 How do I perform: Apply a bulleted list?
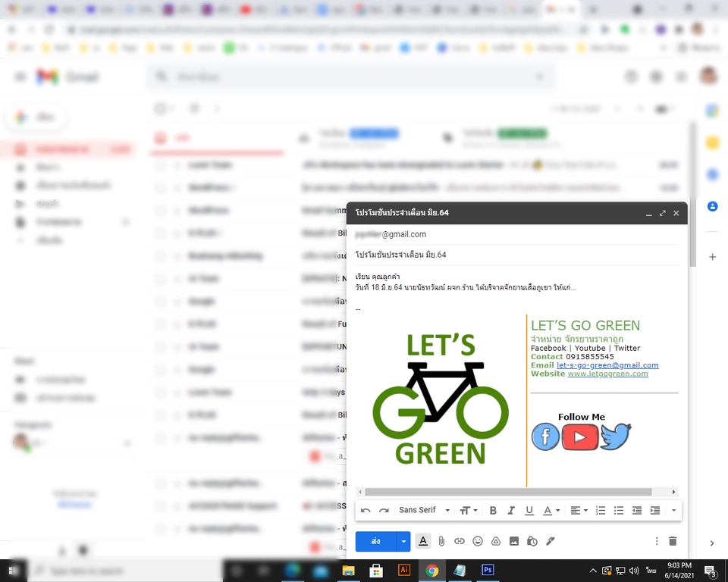point(619,511)
